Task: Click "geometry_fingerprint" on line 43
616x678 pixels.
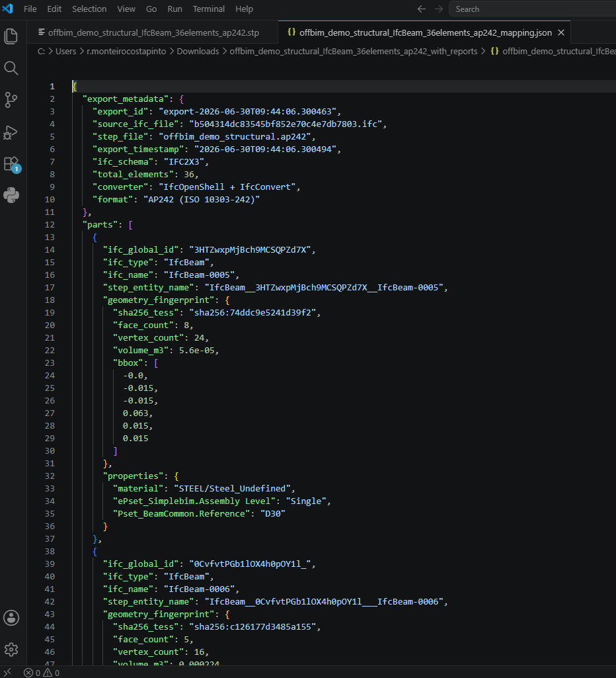Action: coord(159,614)
